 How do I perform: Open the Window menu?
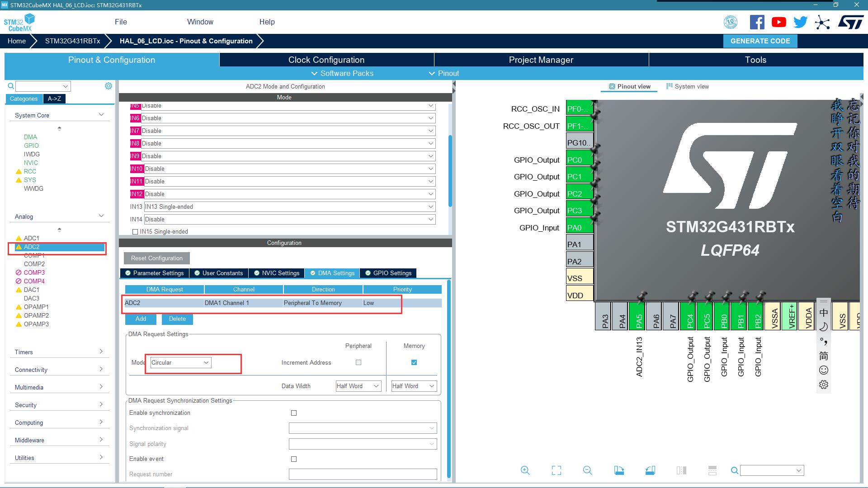pyautogui.click(x=200, y=22)
